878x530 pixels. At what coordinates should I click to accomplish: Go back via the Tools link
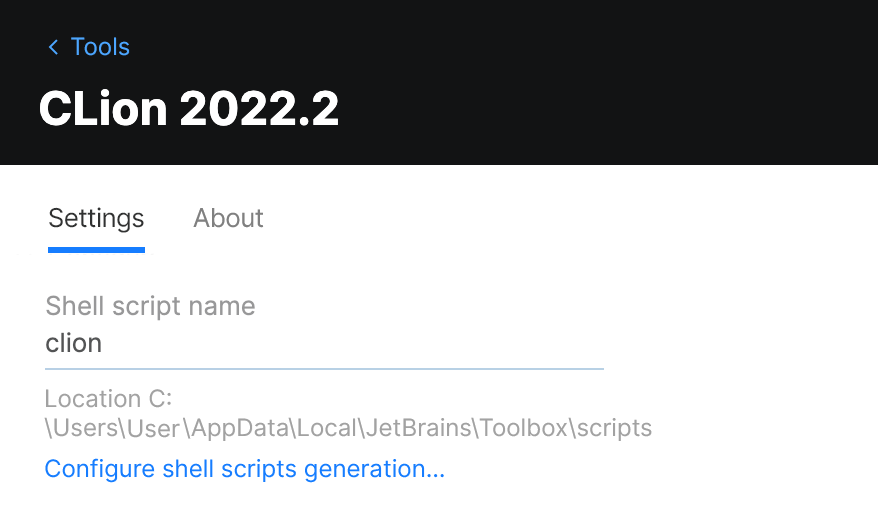pyautogui.click(x=100, y=47)
